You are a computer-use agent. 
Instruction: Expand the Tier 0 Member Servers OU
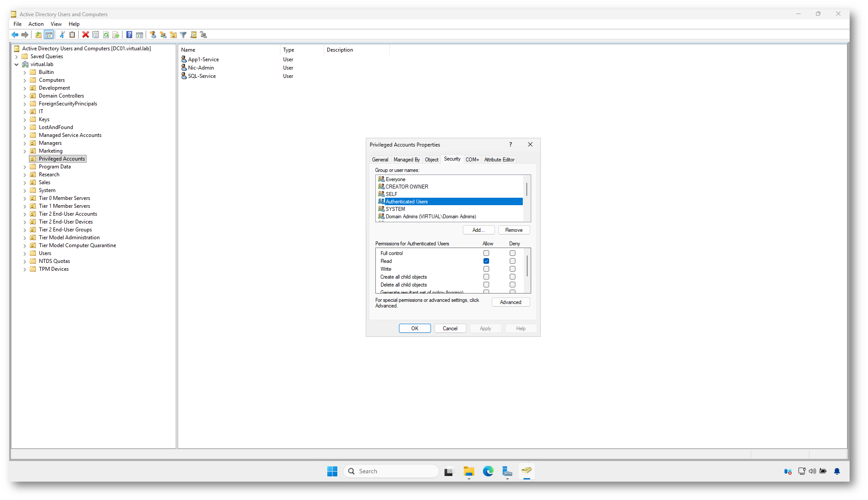25,198
